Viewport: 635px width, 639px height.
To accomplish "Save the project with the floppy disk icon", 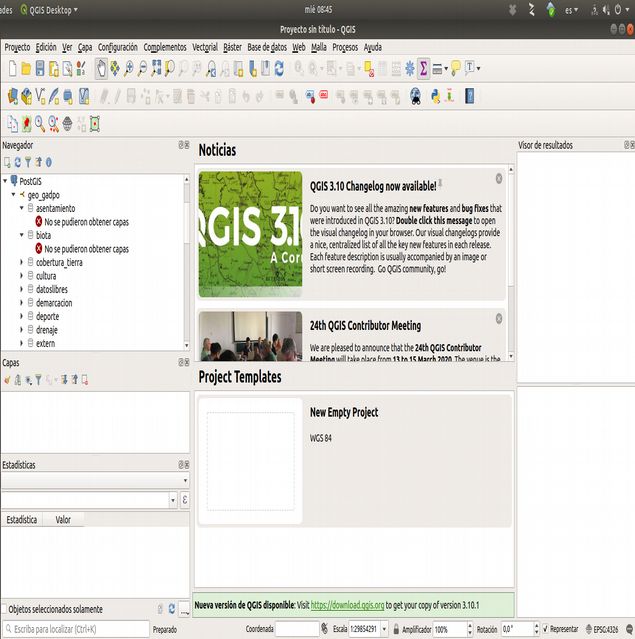I will click(x=40, y=68).
